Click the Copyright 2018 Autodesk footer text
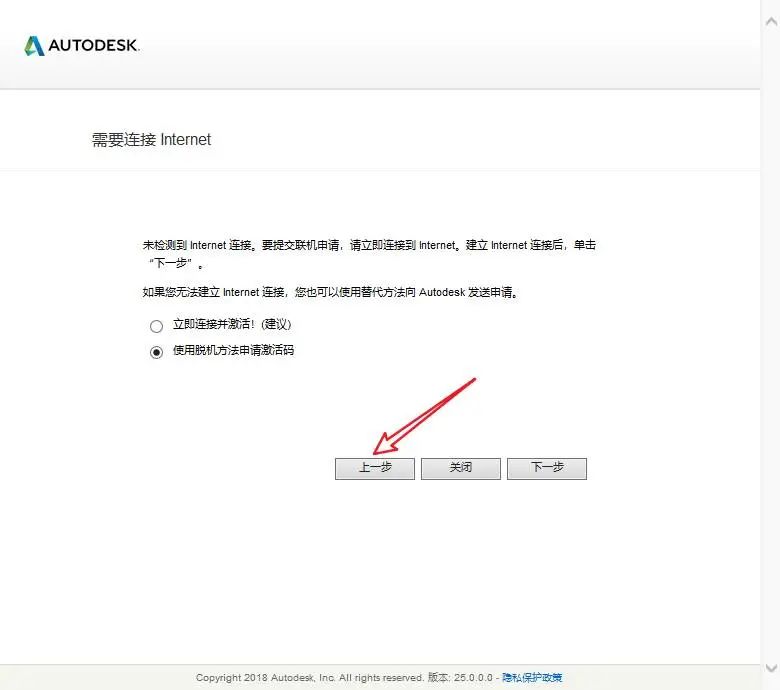 (309, 678)
